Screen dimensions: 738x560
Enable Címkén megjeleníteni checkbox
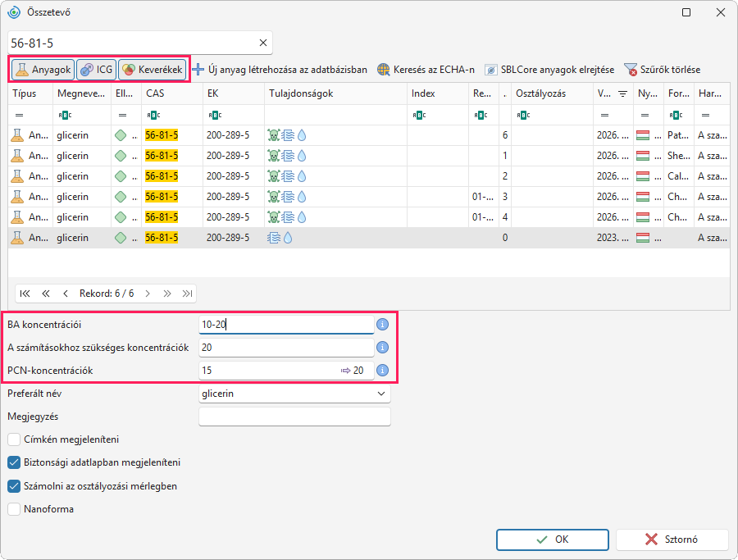point(14,439)
